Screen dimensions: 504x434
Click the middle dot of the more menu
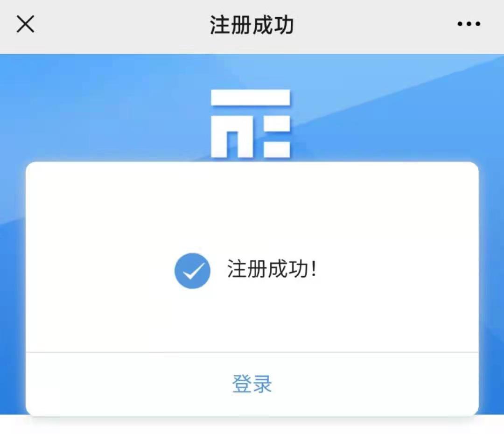[469, 24]
